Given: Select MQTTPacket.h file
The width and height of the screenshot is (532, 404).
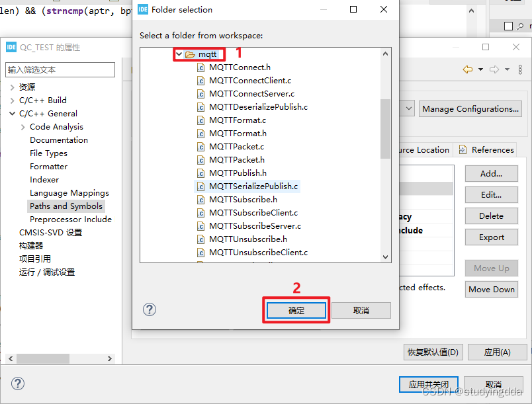Looking at the screenshot, I should point(237,160).
